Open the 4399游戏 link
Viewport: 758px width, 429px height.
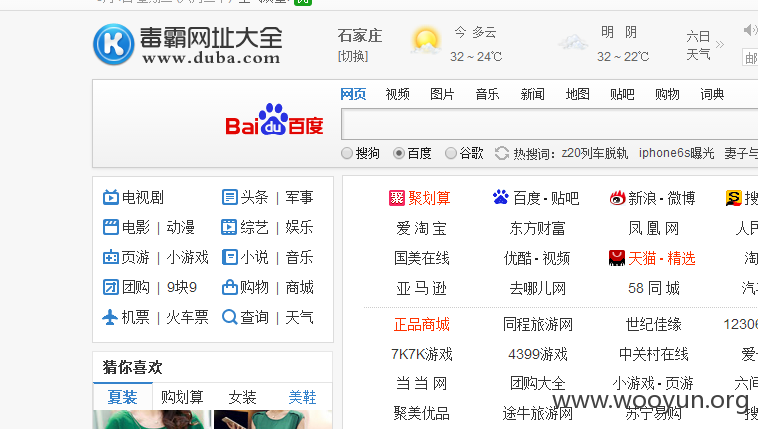click(538, 354)
